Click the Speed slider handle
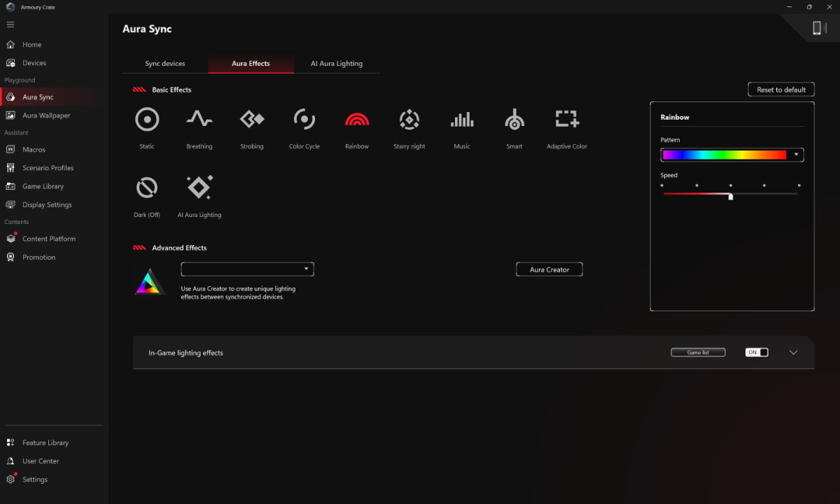This screenshot has height=504, width=840. point(731,197)
